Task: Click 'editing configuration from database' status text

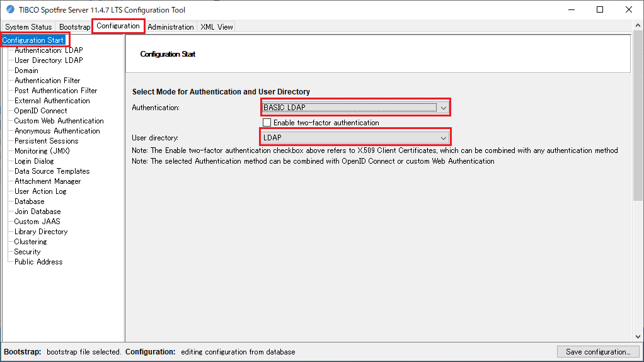Action: click(x=238, y=352)
